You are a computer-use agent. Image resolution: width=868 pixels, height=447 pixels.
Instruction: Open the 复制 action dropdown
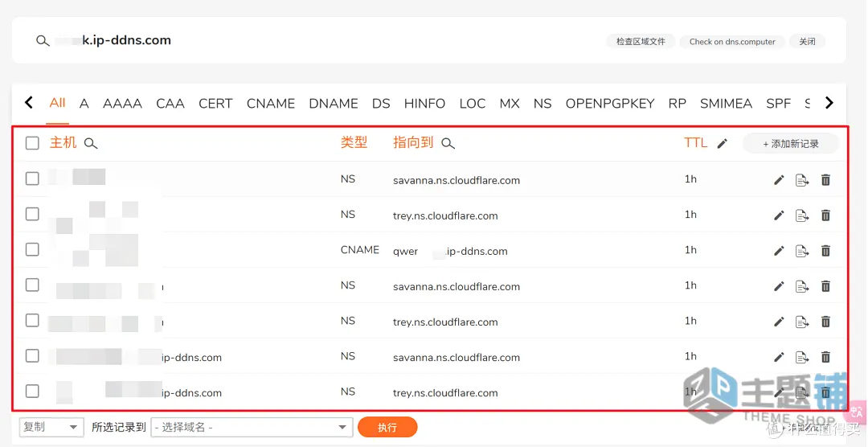click(x=51, y=427)
